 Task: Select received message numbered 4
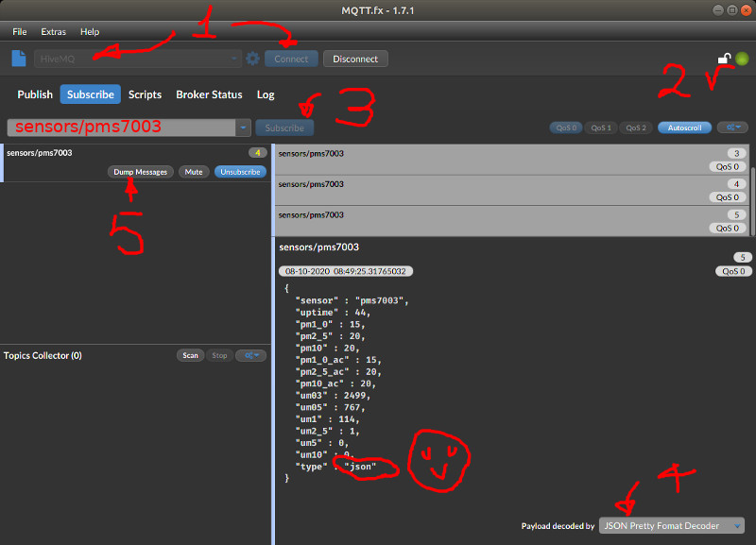coord(512,191)
